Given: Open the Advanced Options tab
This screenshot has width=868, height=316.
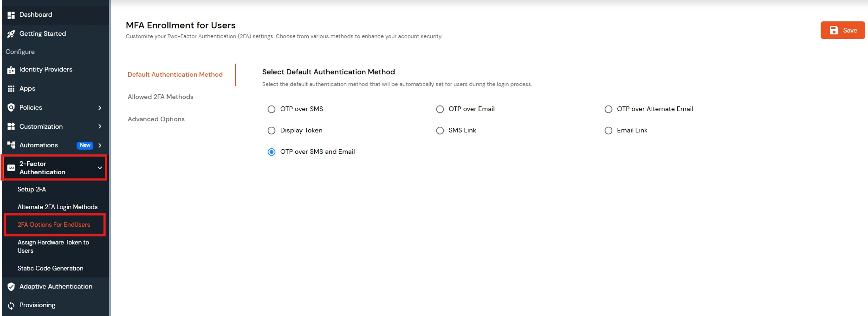Looking at the screenshot, I should [x=156, y=119].
